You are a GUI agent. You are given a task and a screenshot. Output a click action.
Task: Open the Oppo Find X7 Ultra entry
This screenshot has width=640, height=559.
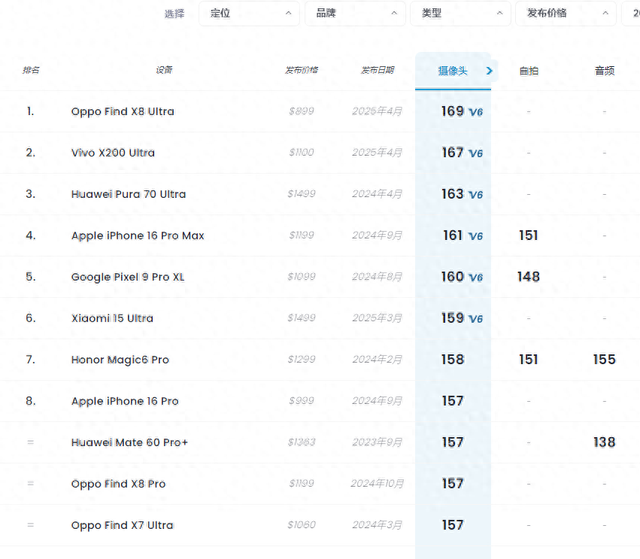click(x=122, y=525)
